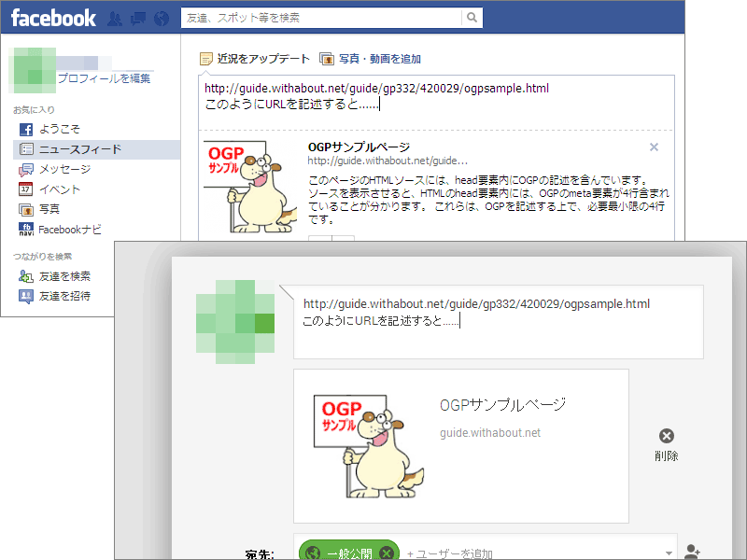
Task: Click the truncated URL in Facebook preview
Action: pos(388,161)
